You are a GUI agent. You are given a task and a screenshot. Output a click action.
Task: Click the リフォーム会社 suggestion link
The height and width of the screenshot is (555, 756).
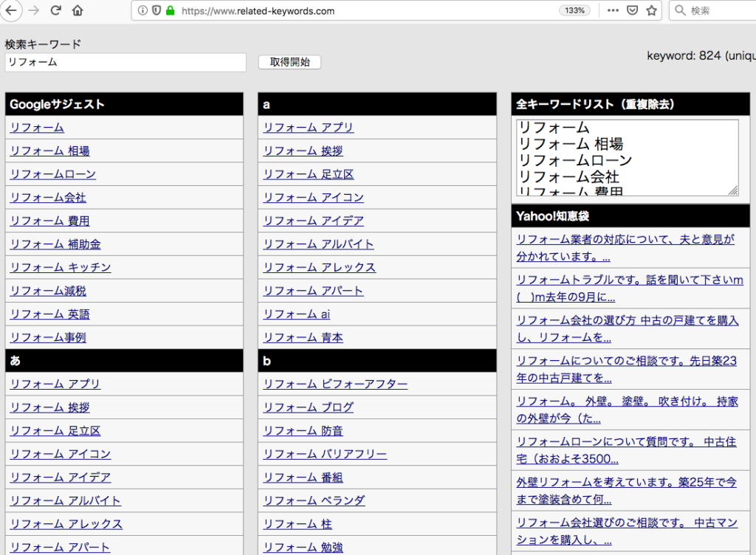[48, 198]
